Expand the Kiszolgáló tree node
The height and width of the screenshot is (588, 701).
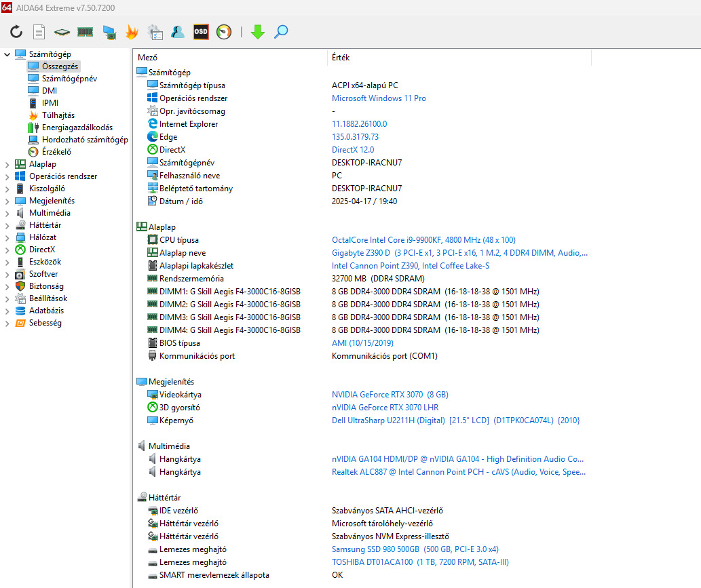7,189
